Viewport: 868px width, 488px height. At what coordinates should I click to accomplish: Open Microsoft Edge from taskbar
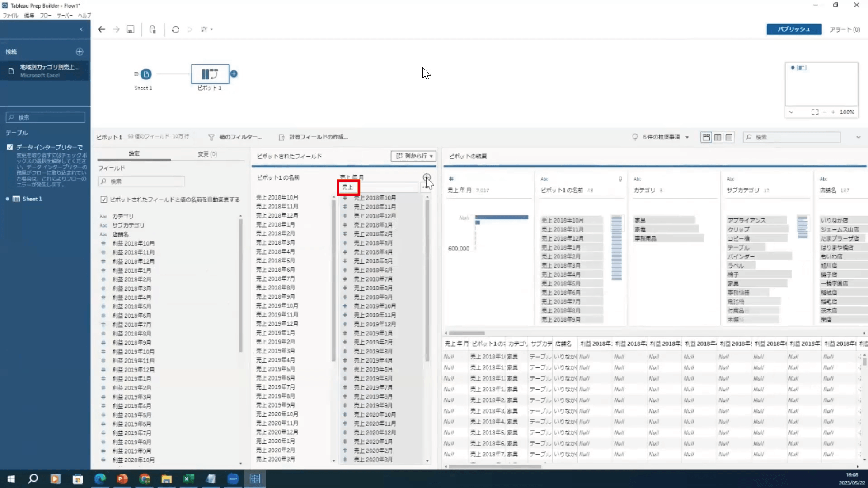[100, 479]
